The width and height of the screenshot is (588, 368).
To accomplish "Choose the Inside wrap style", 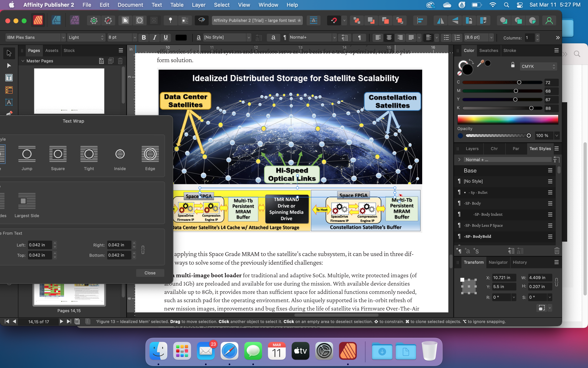I will click(x=120, y=158).
